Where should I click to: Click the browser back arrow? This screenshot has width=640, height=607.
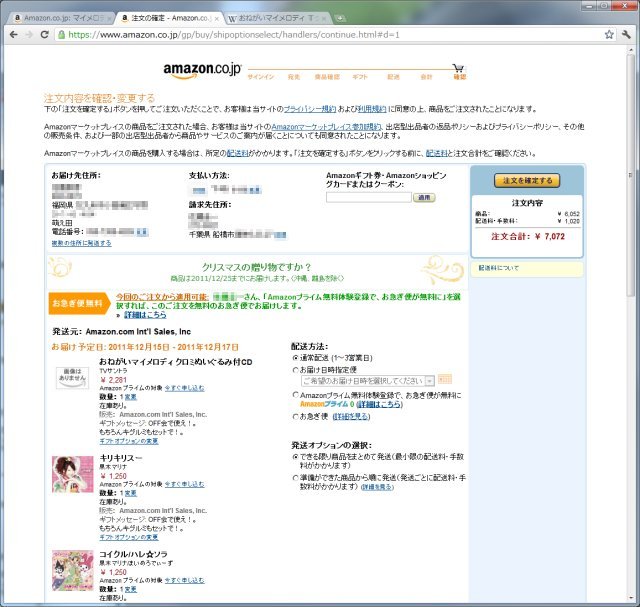pos(13,35)
